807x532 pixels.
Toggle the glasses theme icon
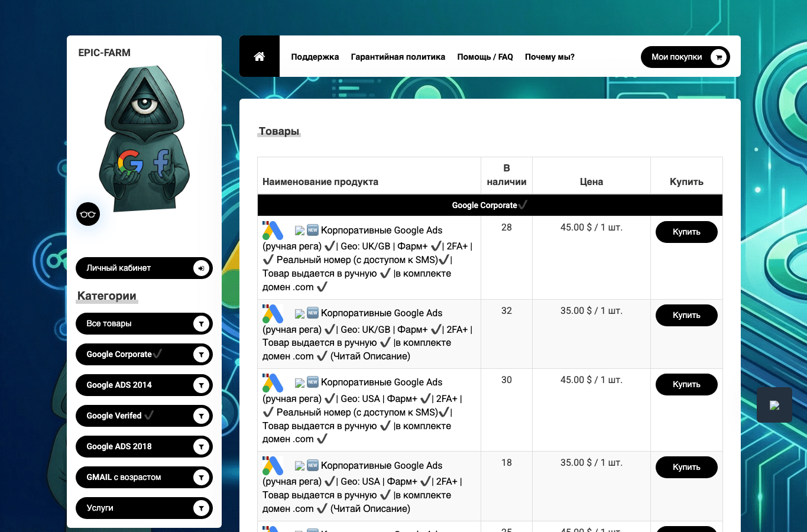coord(88,214)
